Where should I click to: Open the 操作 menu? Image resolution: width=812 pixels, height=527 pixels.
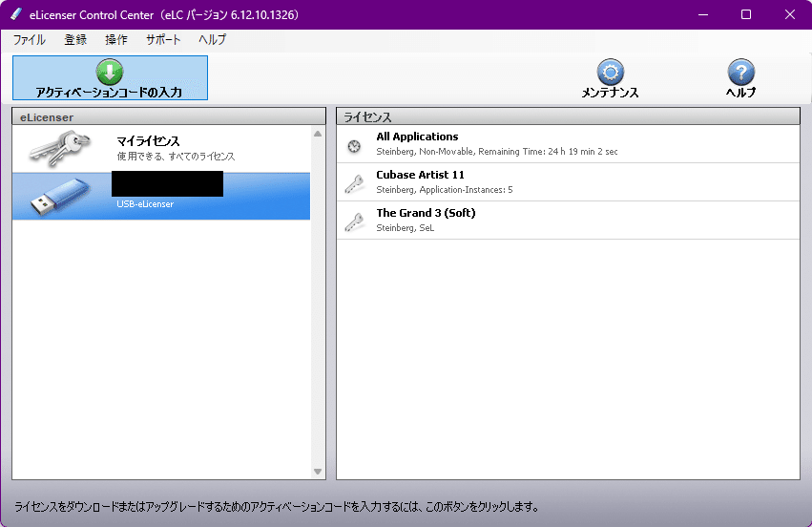point(116,39)
